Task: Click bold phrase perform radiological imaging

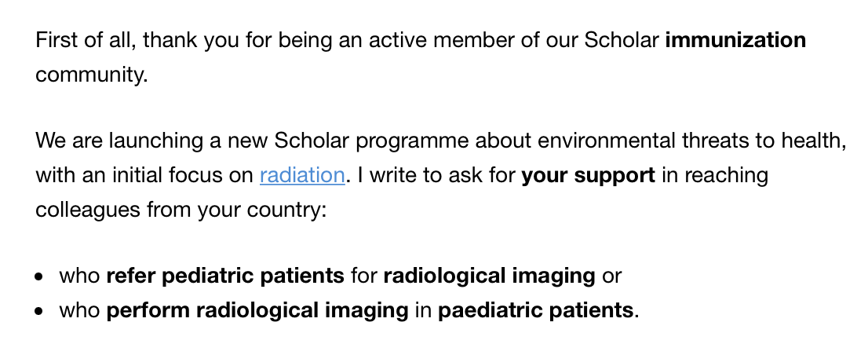Action: pos(257,310)
